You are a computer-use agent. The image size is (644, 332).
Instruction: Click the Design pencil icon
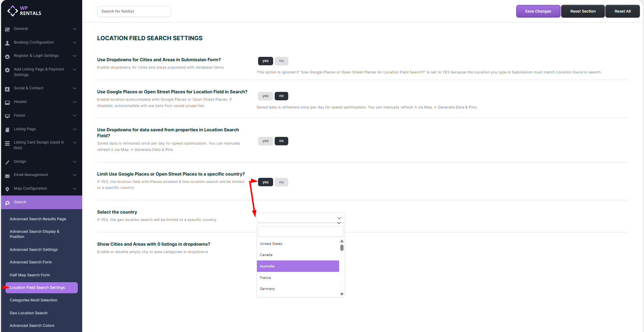tap(7, 162)
